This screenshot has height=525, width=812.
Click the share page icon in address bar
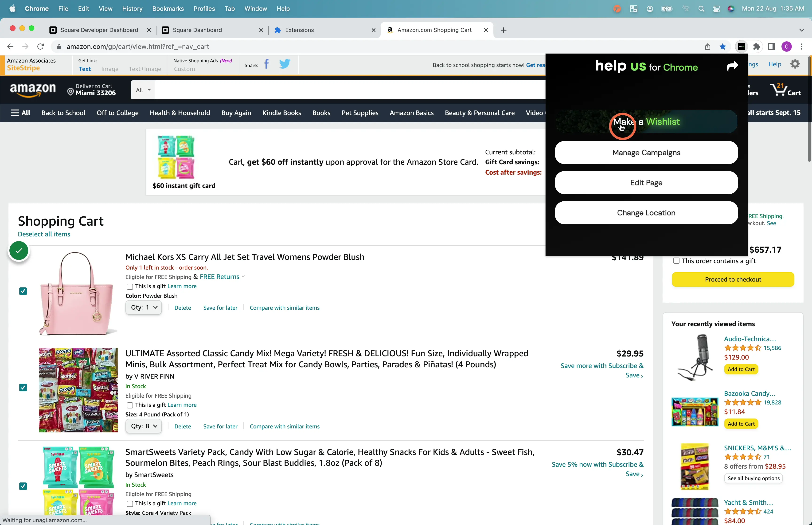pyautogui.click(x=708, y=47)
